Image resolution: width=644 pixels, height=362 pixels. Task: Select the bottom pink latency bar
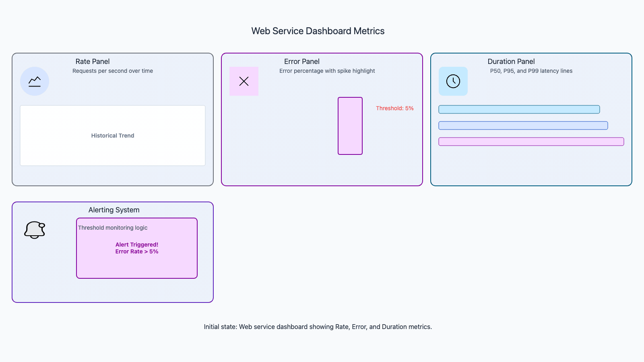pos(531,142)
